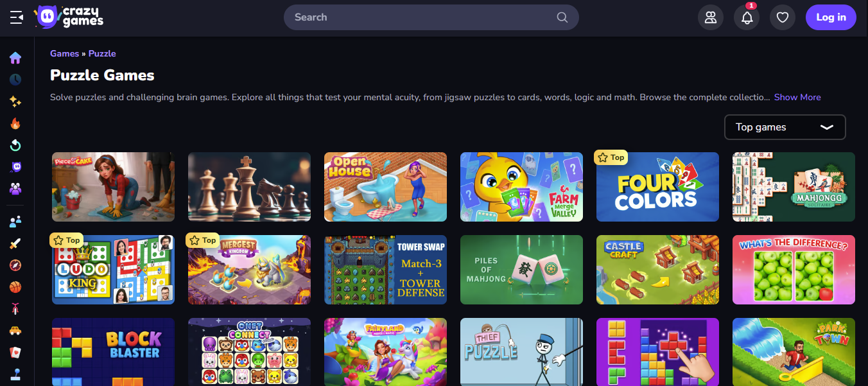Screen dimensions: 868x386
Task: Open the Home section in the sidebar
Action: pos(15,58)
